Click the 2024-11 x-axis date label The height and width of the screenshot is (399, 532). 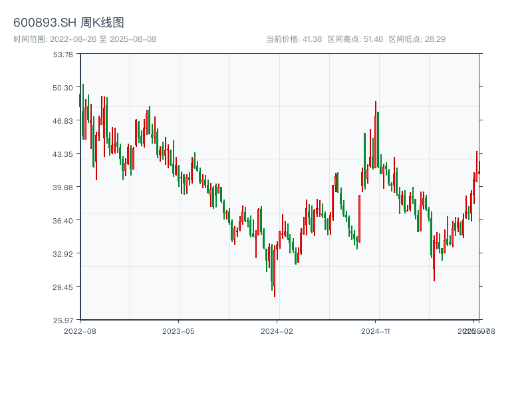click(x=375, y=331)
